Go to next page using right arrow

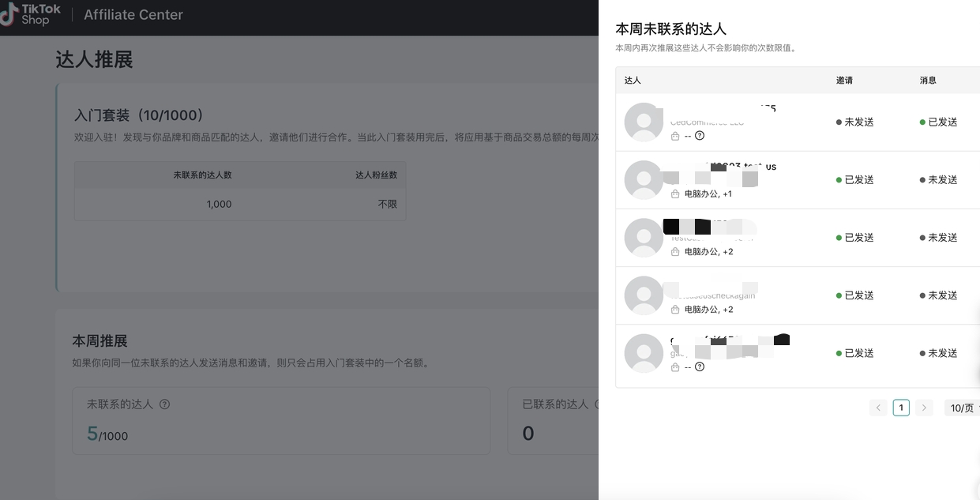925,408
